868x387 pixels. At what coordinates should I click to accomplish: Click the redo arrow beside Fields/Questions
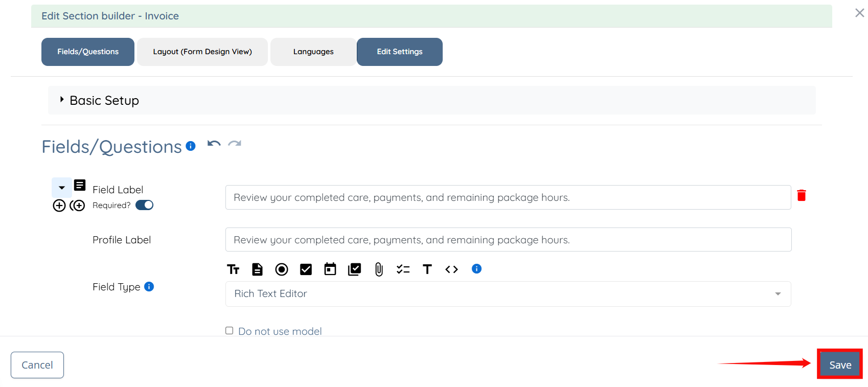tap(235, 144)
